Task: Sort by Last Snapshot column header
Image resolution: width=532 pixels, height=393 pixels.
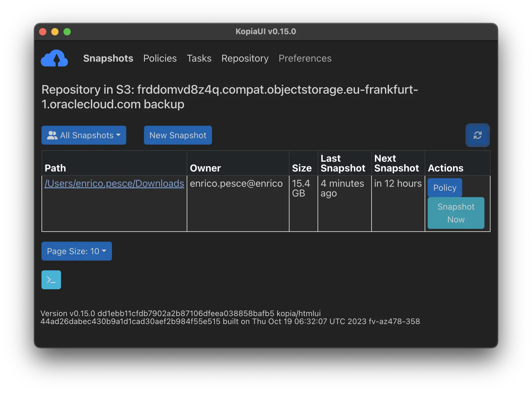Action: click(343, 163)
